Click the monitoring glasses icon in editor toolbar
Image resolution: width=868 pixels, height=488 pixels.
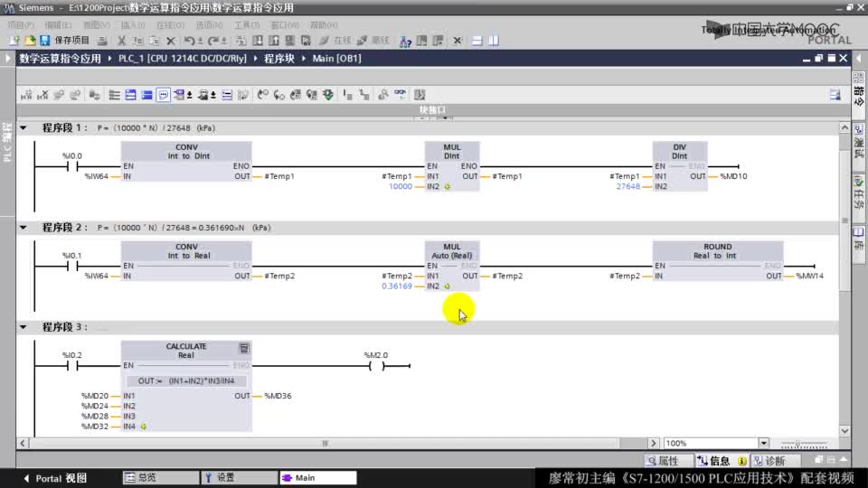400,95
